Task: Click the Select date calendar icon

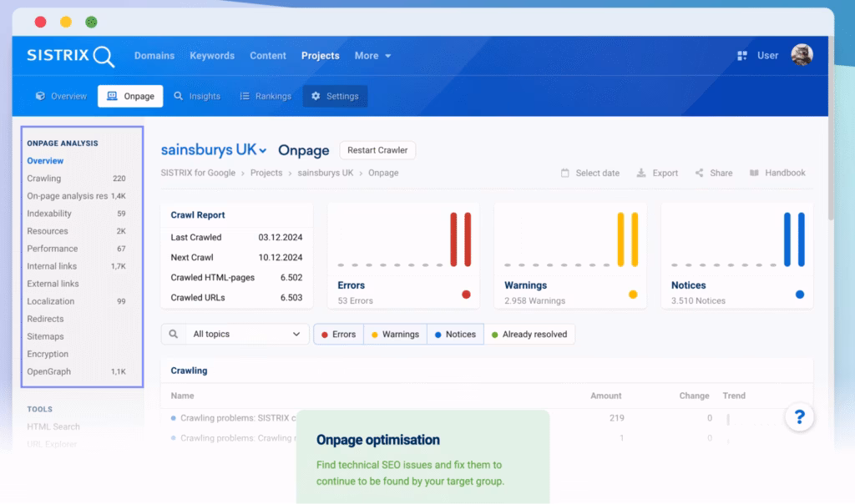Action: pos(565,174)
